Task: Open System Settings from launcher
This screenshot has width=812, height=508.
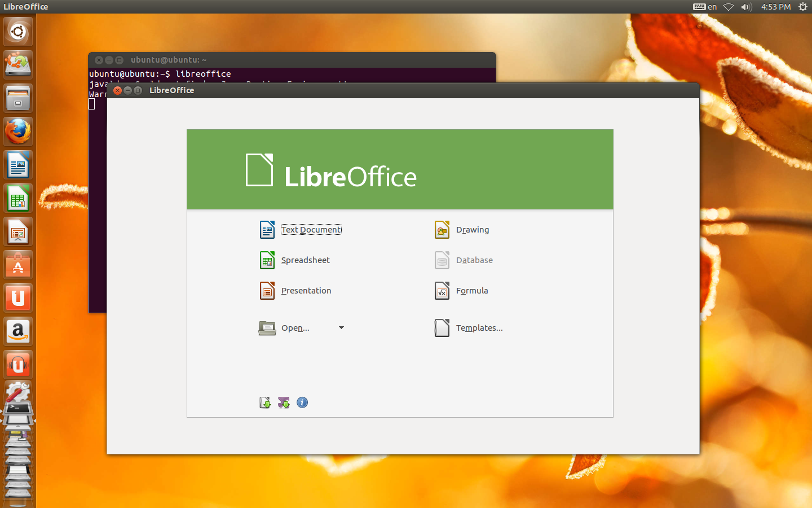Action: click(x=18, y=391)
